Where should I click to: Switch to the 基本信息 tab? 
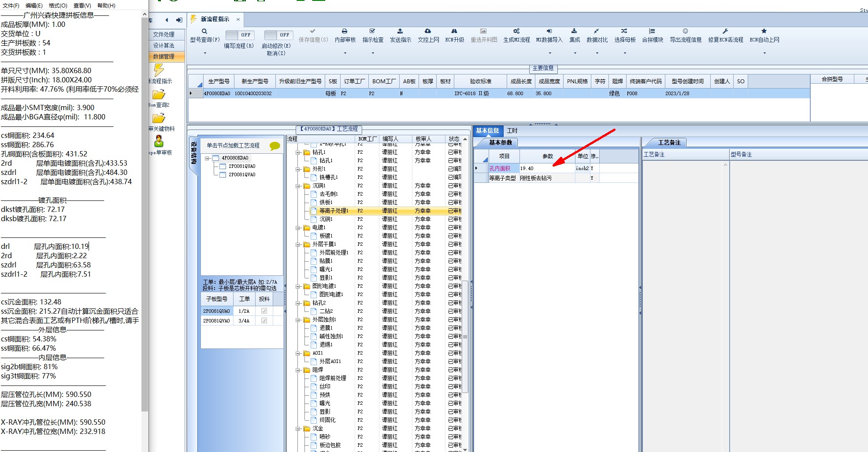(x=487, y=131)
